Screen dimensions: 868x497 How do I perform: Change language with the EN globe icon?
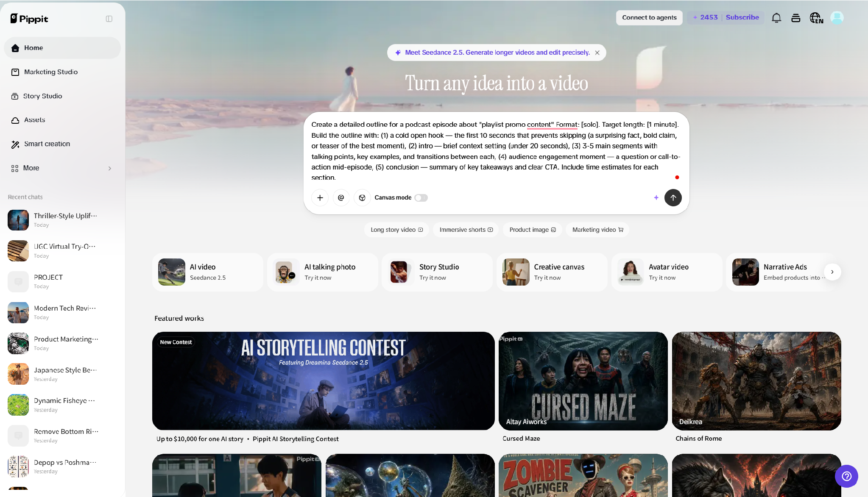[x=816, y=18]
